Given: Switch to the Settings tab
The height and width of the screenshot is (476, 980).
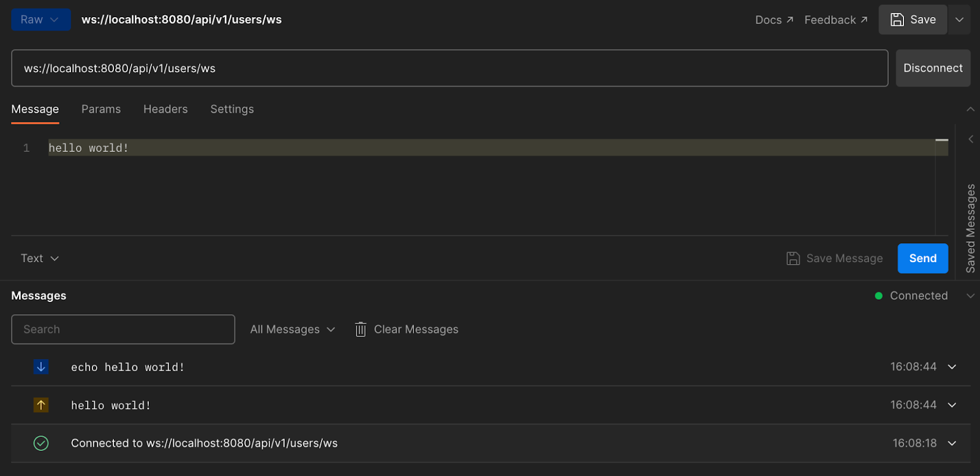Looking at the screenshot, I should (x=232, y=109).
